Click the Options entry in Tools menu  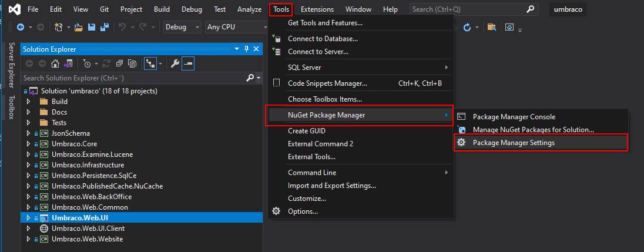click(x=303, y=211)
